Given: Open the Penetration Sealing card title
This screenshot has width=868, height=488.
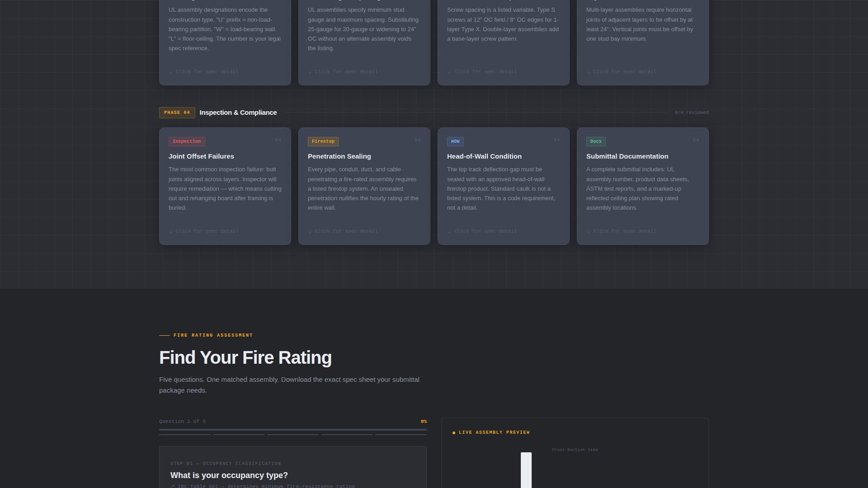Looking at the screenshot, I should [340, 156].
